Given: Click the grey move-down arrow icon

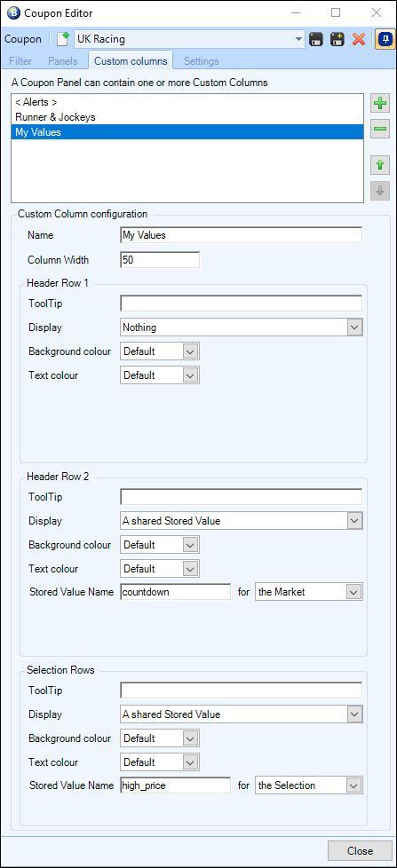Looking at the screenshot, I should (x=380, y=191).
